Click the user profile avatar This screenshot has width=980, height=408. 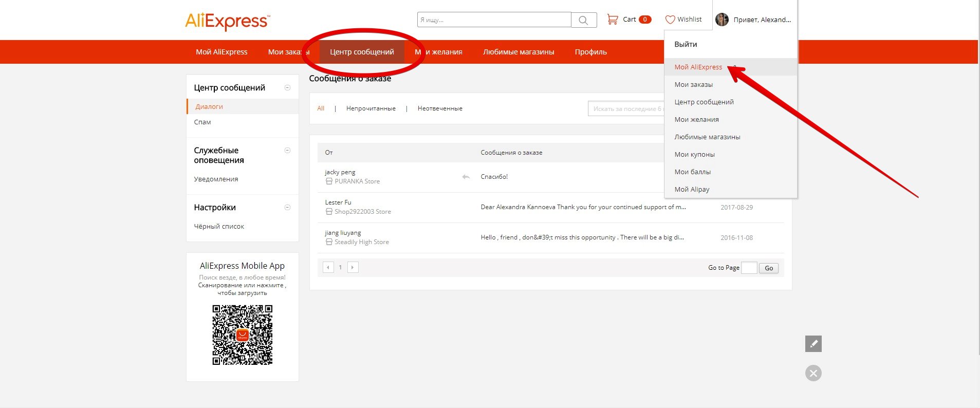tap(722, 20)
